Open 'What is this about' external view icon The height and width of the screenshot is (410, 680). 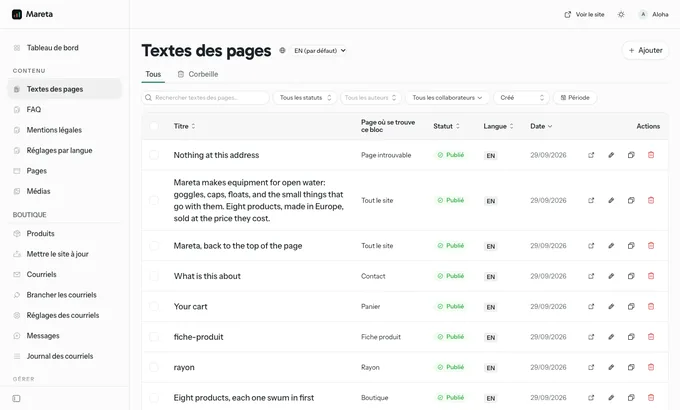pos(591,276)
